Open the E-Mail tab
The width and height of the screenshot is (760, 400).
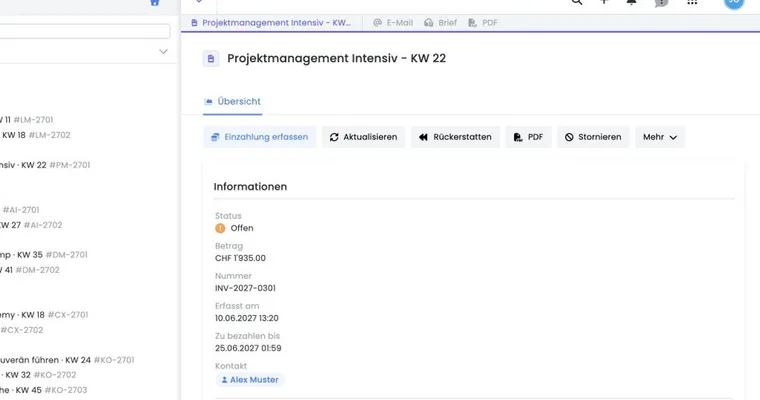[393, 23]
